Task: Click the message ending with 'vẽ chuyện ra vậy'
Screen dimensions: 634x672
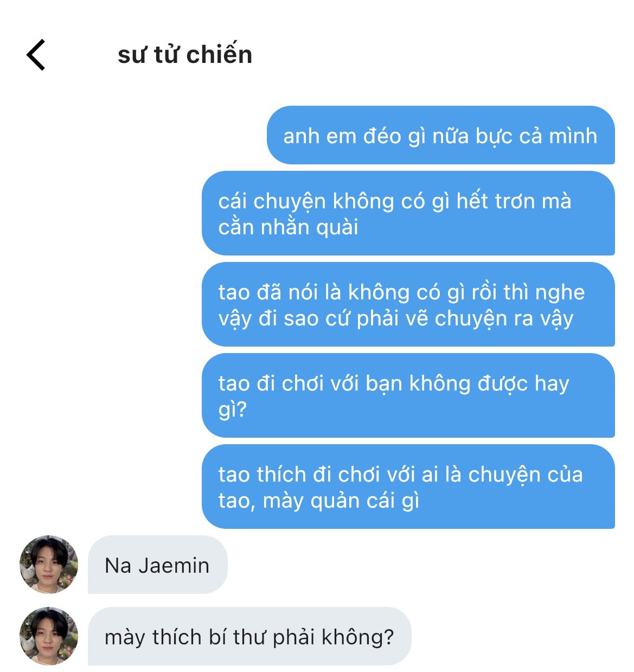Action: (x=408, y=304)
